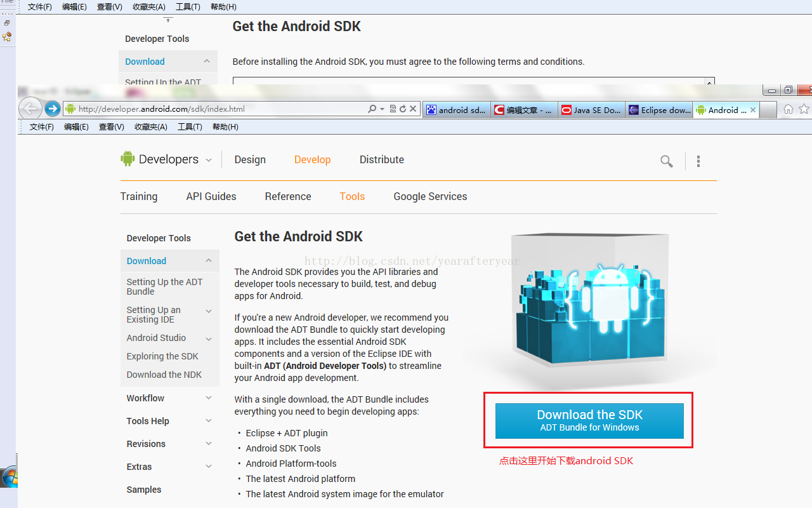This screenshot has height=508, width=812.
Task: Click the address bar search magnifier icon
Action: (x=372, y=109)
